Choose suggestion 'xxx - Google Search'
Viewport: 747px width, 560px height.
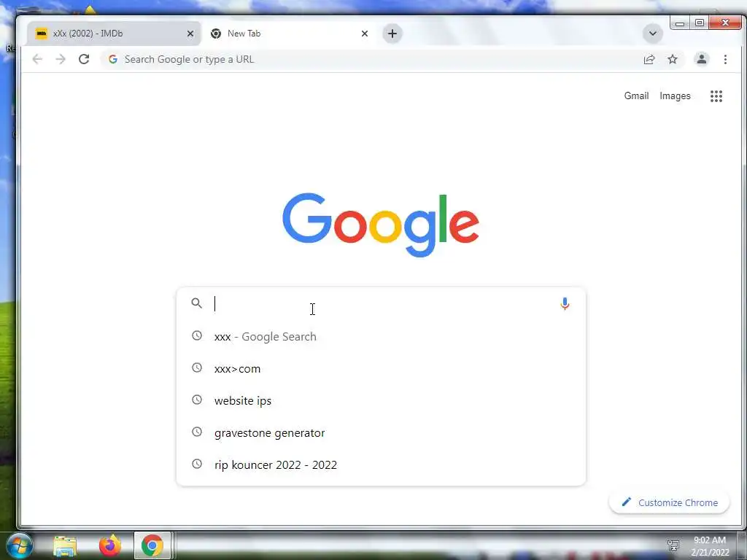pyautogui.click(x=381, y=336)
